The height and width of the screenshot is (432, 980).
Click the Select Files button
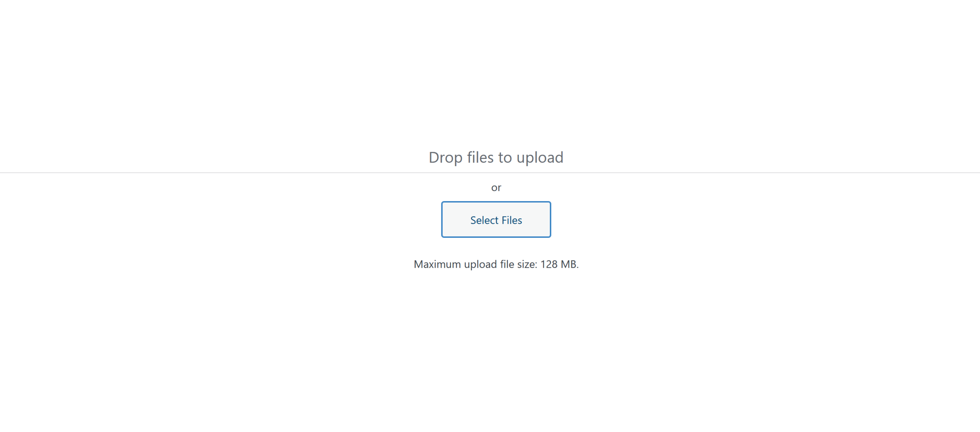pyautogui.click(x=496, y=219)
